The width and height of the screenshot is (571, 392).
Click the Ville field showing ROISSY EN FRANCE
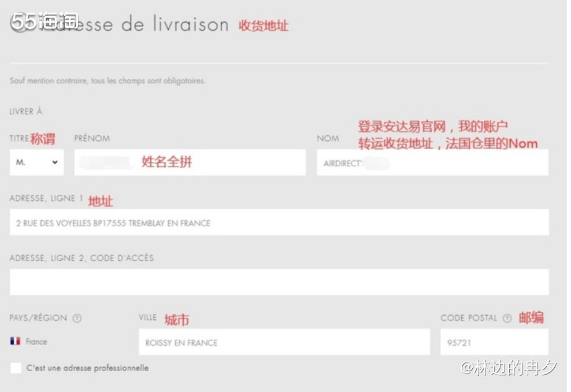[x=283, y=342]
